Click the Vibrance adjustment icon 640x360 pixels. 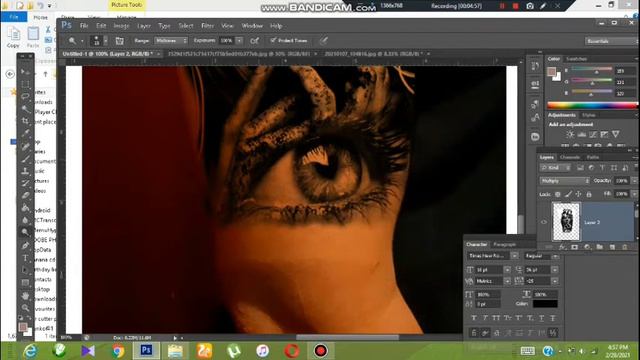616,134
